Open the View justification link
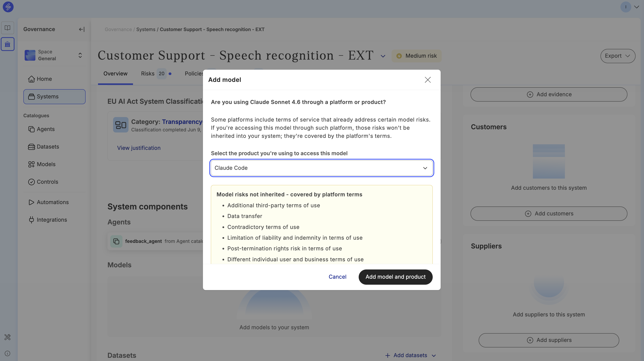The height and width of the screenshot is (361, 644). click(x=139, y=148)
